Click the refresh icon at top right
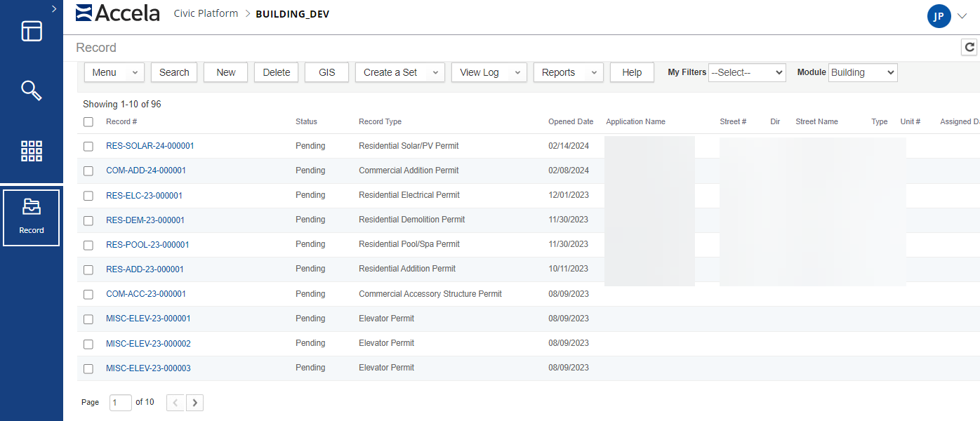The width and height of the screenshot is (980, 421). click(969, 47)
